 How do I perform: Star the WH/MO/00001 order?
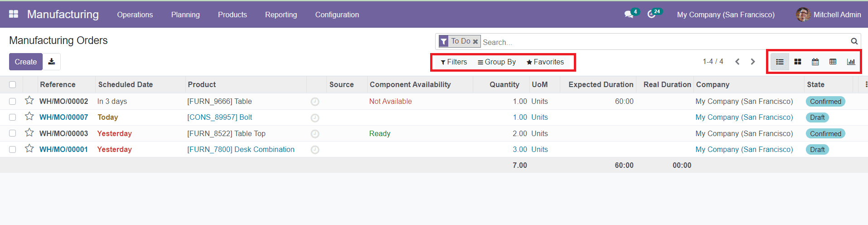pyautogui.click(x=29, y=148)
